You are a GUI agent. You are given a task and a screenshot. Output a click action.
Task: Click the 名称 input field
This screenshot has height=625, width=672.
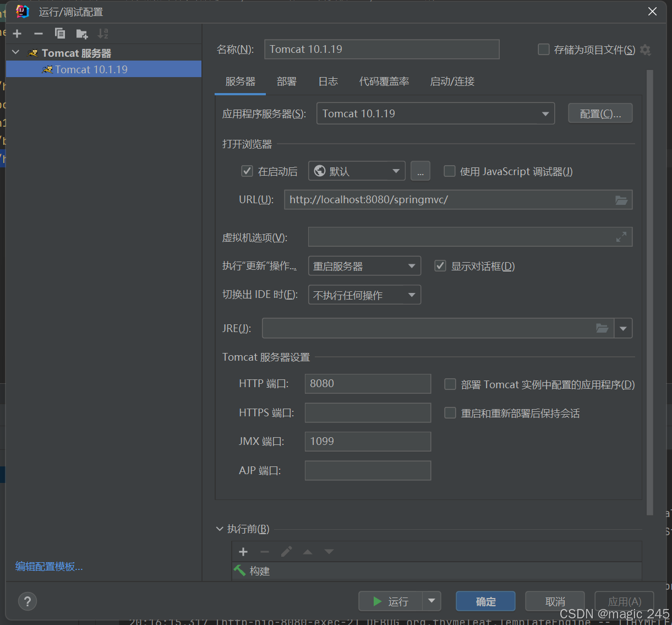click(382, 49)
